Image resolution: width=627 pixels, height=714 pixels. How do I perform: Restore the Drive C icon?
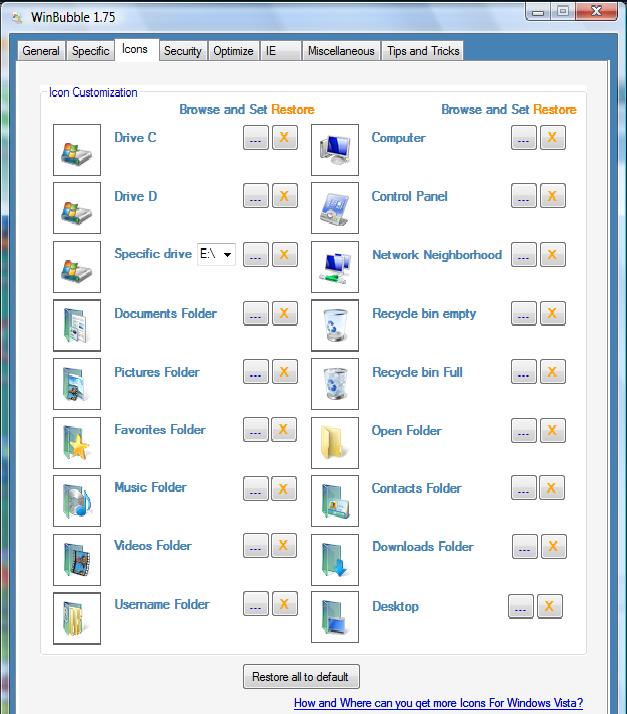(285, 138)
